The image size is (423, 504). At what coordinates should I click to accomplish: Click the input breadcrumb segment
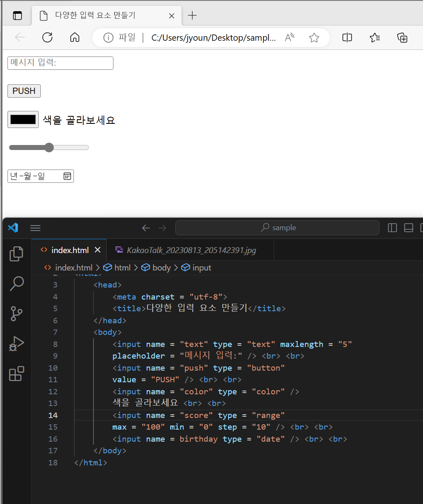tap(202, 268)
